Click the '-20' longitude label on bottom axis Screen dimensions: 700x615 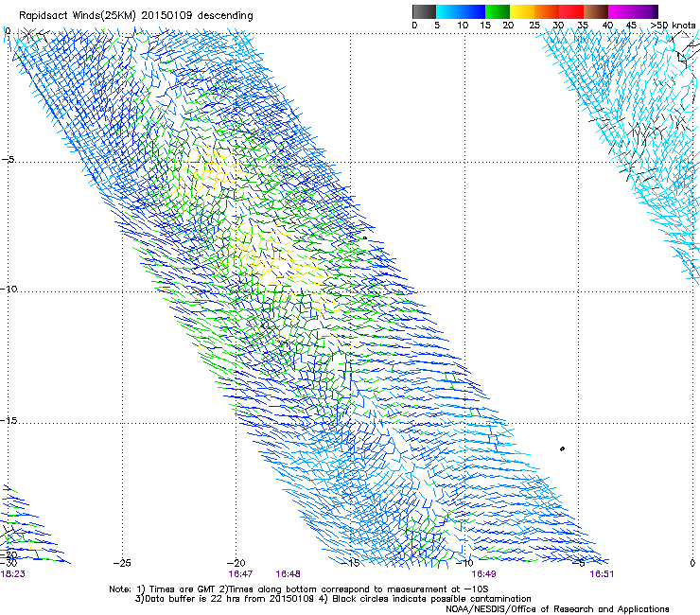tap(236, 563)
